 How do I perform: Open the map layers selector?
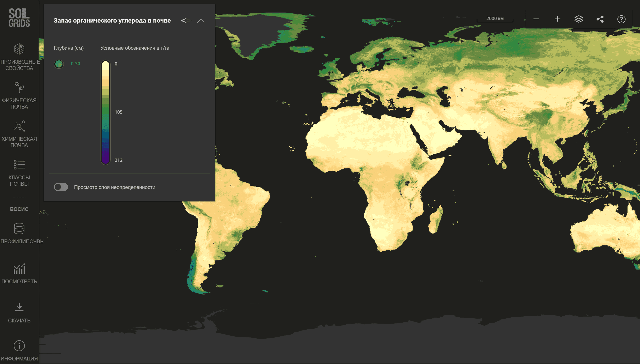(579, 19)
